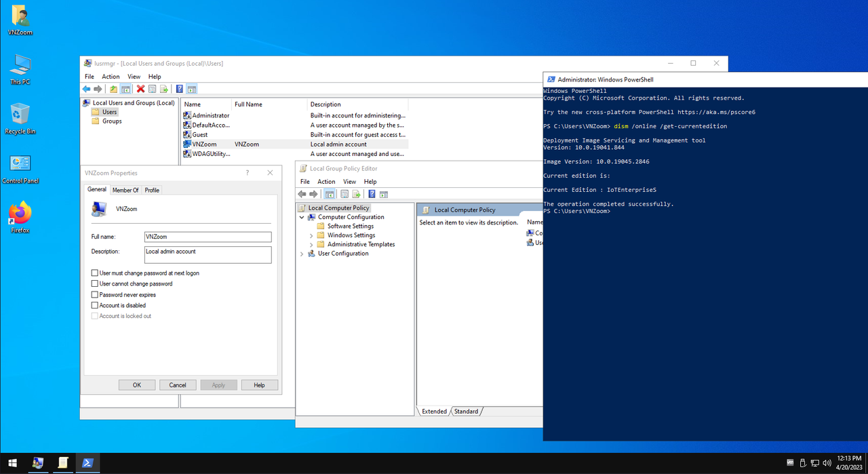Screen dimensions: 868x474
Task: Click PowerShell taskbar icon
Action: coord(87,463)
